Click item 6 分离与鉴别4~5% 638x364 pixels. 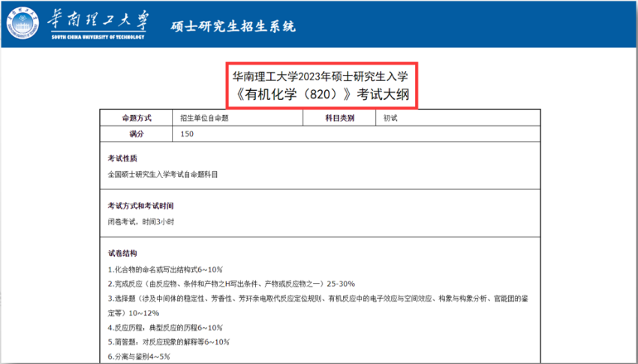pos(139,356)
